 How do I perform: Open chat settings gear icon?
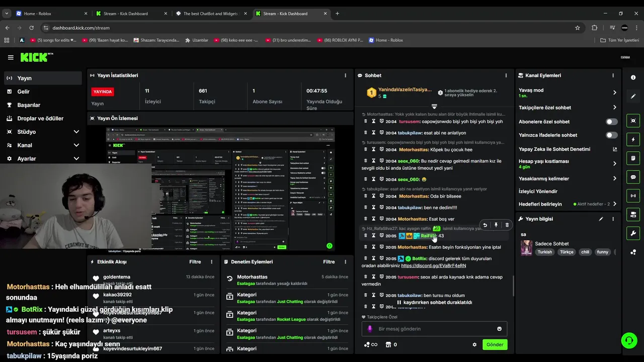474,345
